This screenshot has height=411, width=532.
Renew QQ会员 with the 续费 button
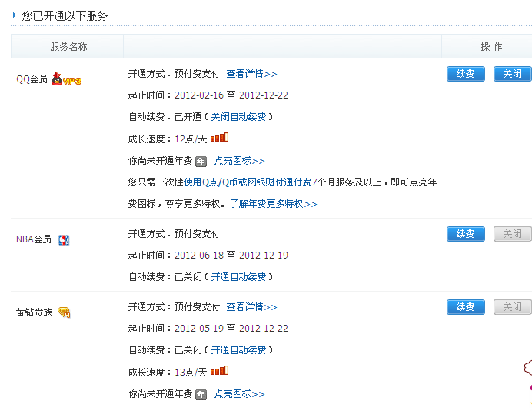466,74
